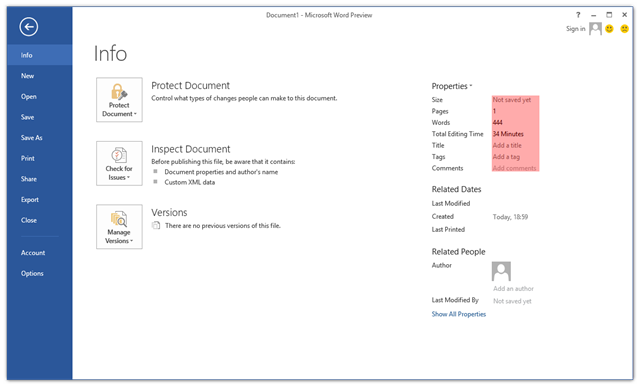Image resolution: width=640 pixels, height=388 pixels.
Task: Close the Word window
Action: click(624, 15)
